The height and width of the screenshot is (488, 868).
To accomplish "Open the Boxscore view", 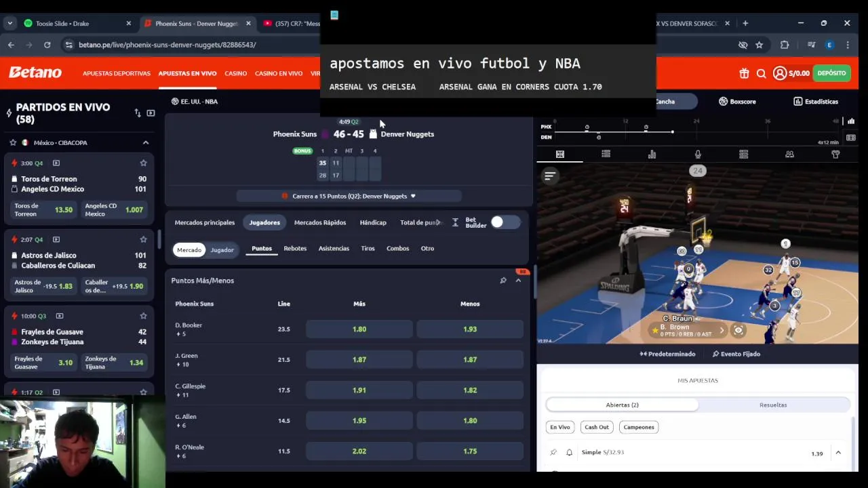I will (737, 102).
